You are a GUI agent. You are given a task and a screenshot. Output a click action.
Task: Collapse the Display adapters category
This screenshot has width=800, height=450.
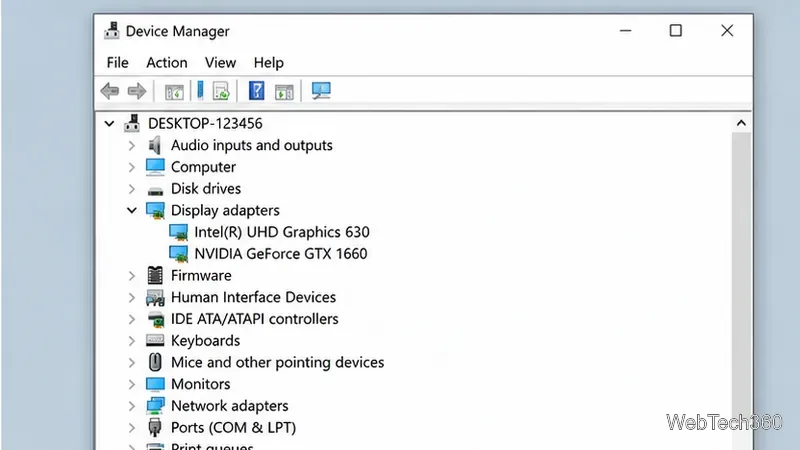click(x=132, y=210)
